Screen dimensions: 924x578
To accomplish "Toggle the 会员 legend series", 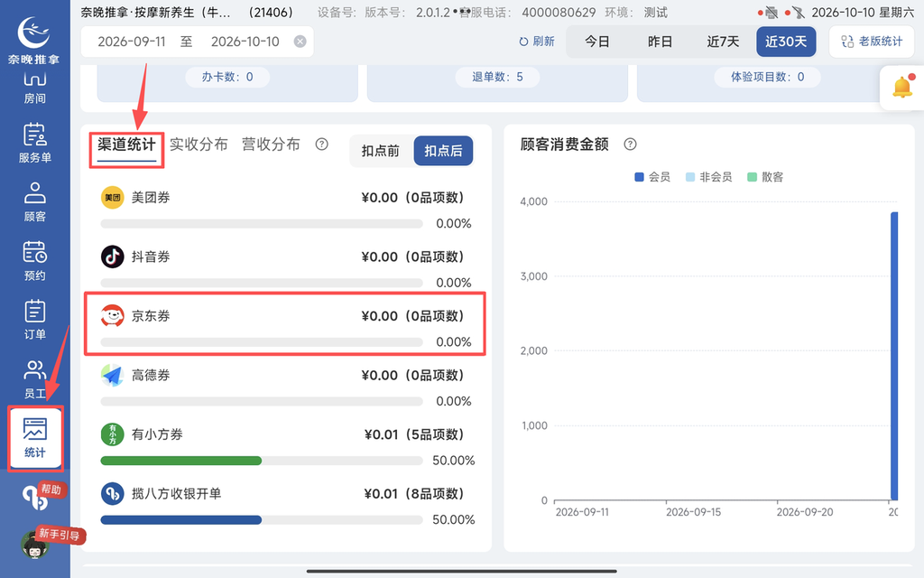I will tap(652, 177).
